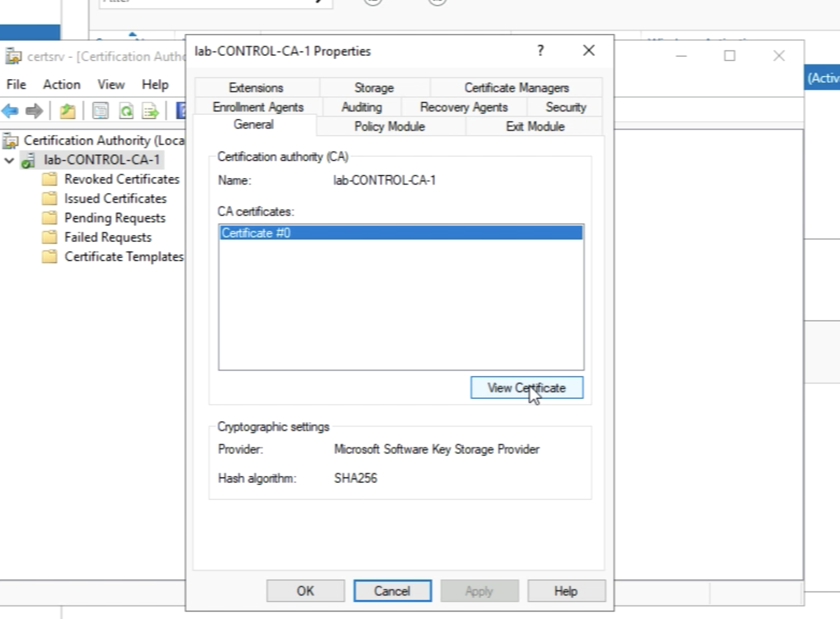Click Cancel in the Properties dialog
Image resolution: width=840 pixels, height=619 pixels.
point(392,591)
